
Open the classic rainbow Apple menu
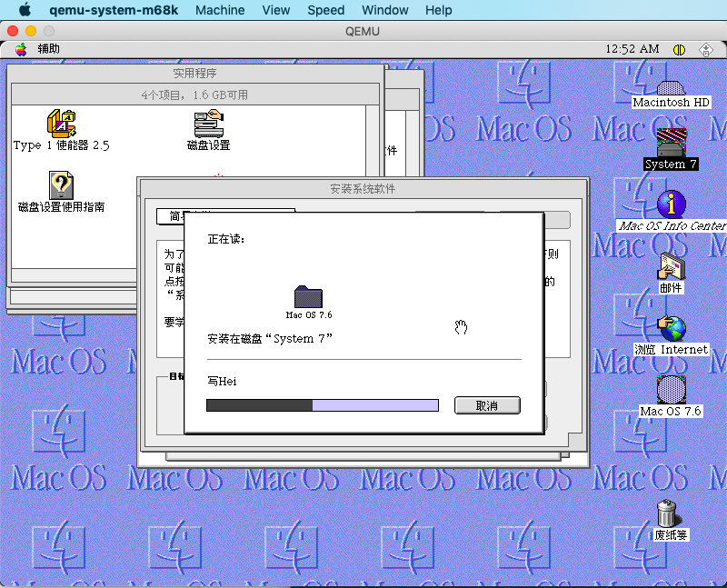point(21,49)
